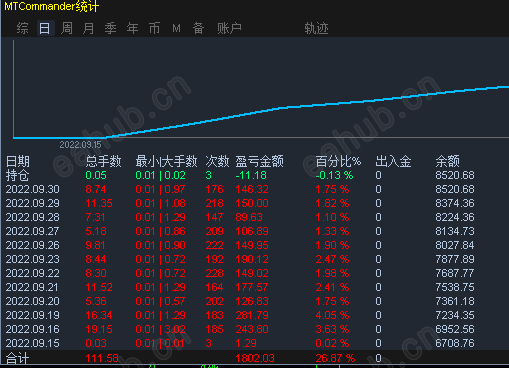This screenshot has height=368, width=509.
Task: Click the 0.01 | 3.02 lots range
Action: [160, 329]
